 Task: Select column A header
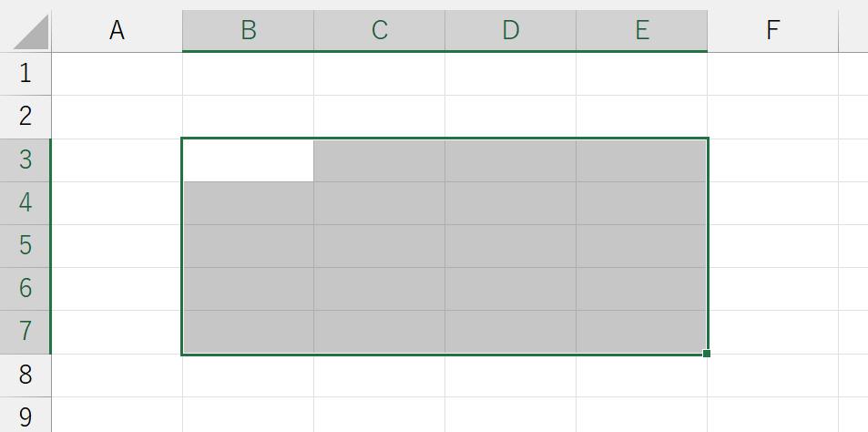[x=117, y=30]
